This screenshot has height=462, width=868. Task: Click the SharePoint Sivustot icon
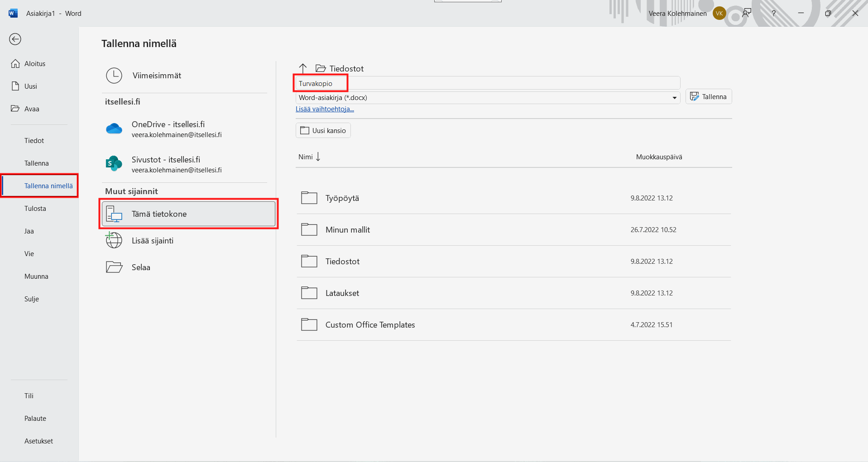(x=114, y=163)
